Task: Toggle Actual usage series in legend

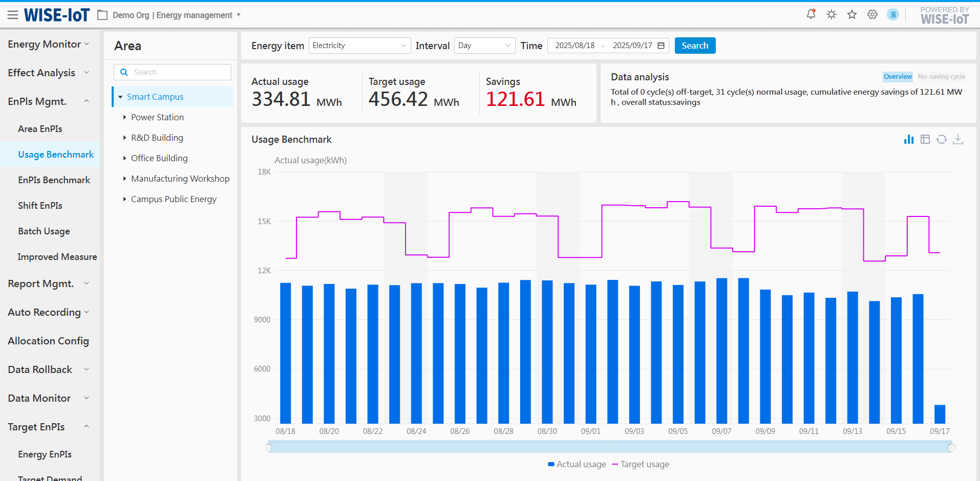Action: click(x=577, y=464)
